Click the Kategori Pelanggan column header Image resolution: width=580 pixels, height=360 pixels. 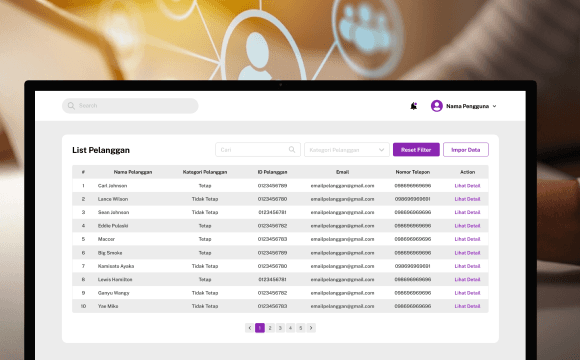click(x=205, y=172)
